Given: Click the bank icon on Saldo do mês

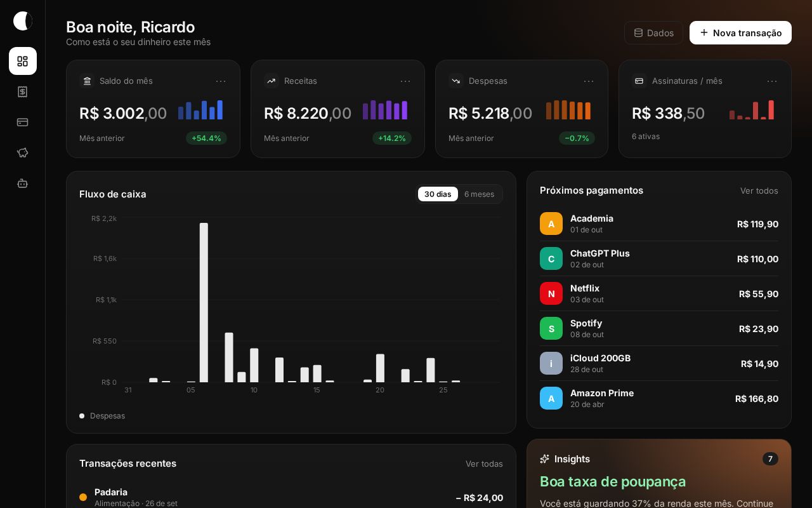Looking at the screenshot, I should [87, 81].
